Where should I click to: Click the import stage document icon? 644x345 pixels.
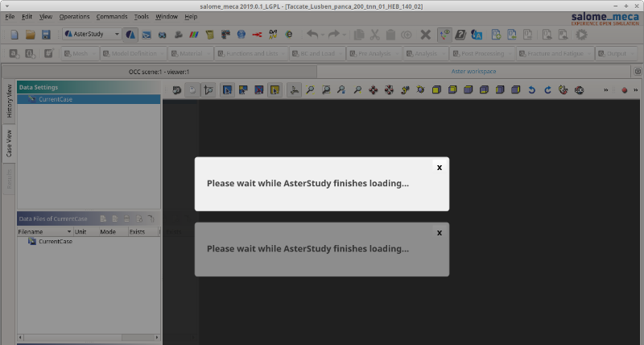click(x=512, y=35)
